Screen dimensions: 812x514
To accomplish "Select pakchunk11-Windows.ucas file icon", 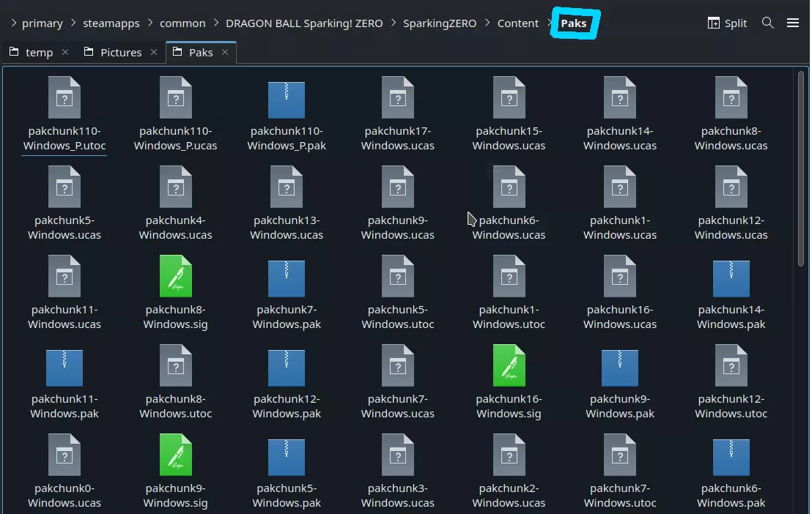I will (64, 276).
